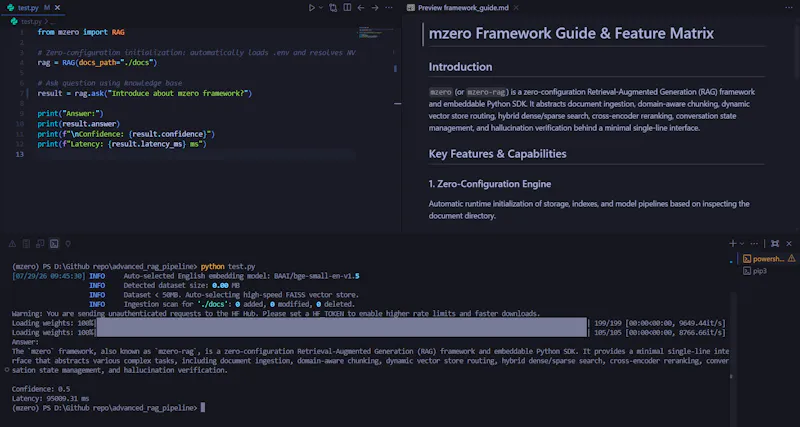Click the print(result.answer) code line

pyautogui.click(x=78, y=124)
